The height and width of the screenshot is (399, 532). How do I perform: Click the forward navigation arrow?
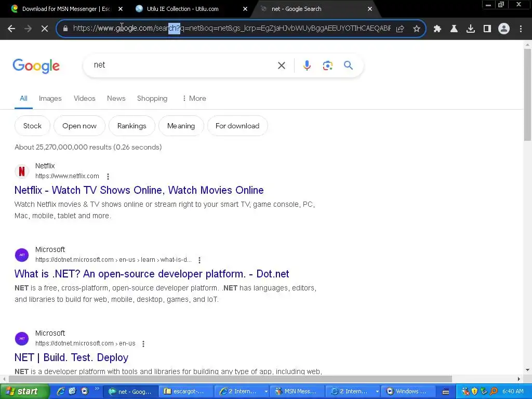[x=28, y=29]
